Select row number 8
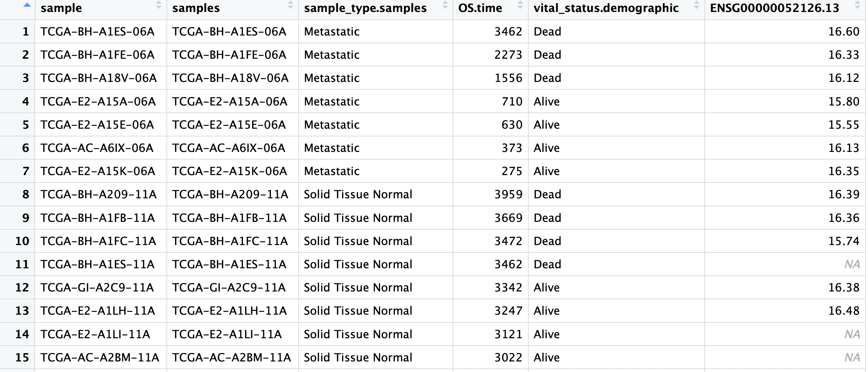Viewport: 868px width, 372px height. click(25, 194)
